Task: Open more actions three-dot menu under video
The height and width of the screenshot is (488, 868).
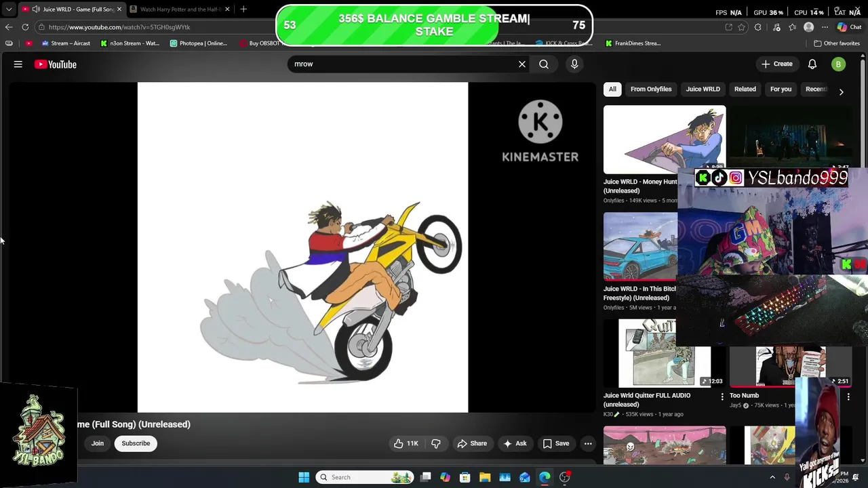Action: point(588,443)
